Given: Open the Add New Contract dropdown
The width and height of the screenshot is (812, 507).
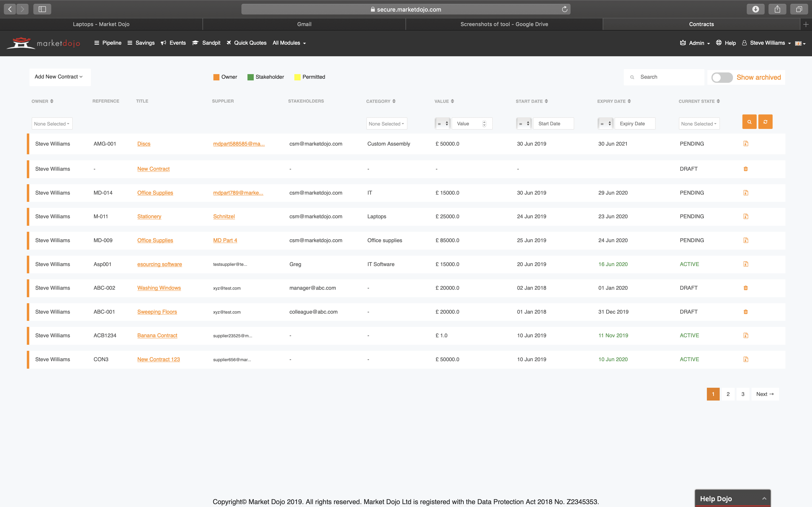Looking at the screenshot, I should (x=58, y=77).
